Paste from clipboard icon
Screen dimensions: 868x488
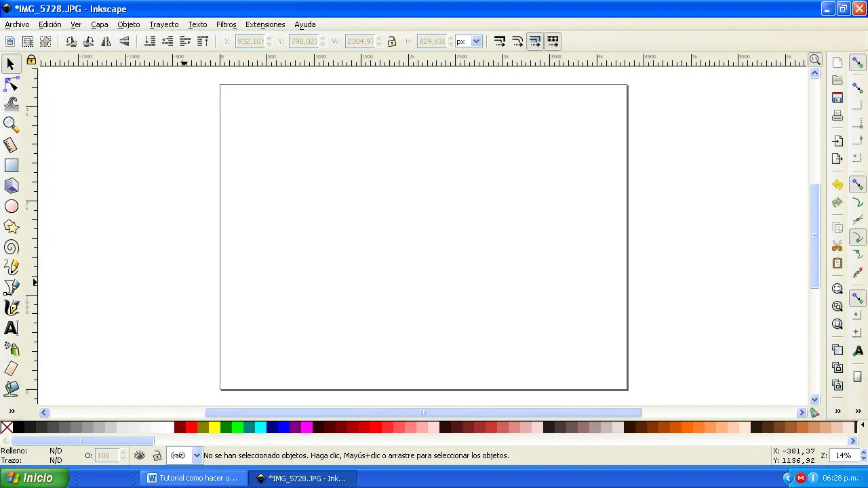837,263
